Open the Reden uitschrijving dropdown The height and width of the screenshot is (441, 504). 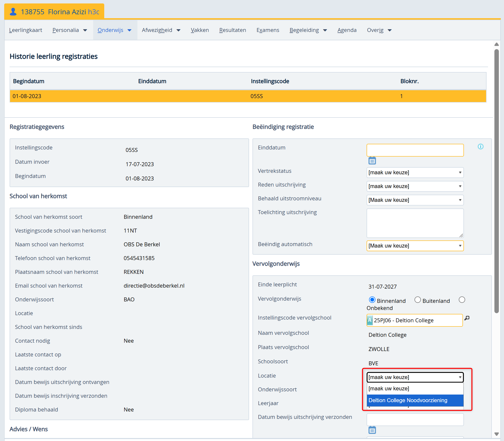415,186
